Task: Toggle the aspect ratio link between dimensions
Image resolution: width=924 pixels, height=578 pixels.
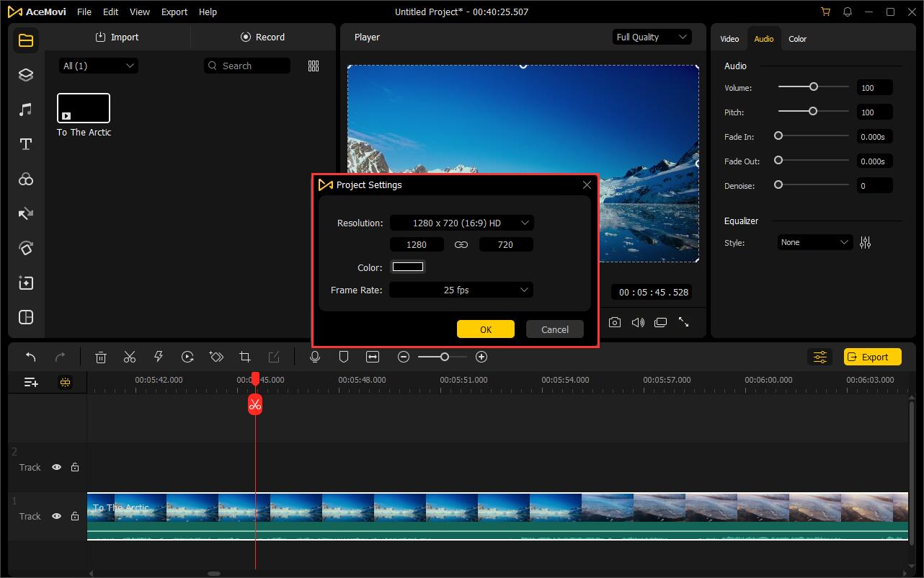Action: click(461, 245)
